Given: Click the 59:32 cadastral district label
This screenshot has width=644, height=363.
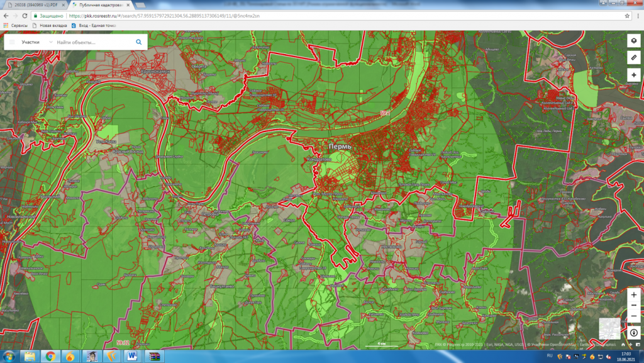Looking at the screenshot, I should tap(123, 342).
